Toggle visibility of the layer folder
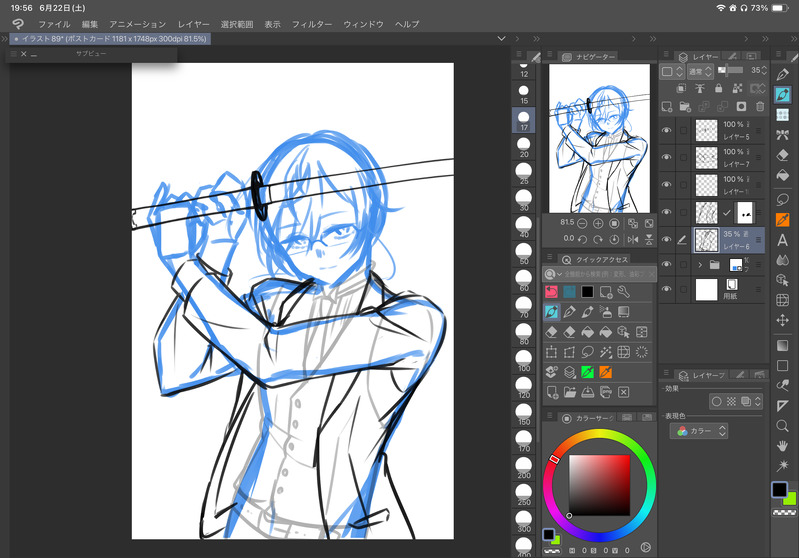Screen dimensions: 799x558 click(x=666, y=264)
